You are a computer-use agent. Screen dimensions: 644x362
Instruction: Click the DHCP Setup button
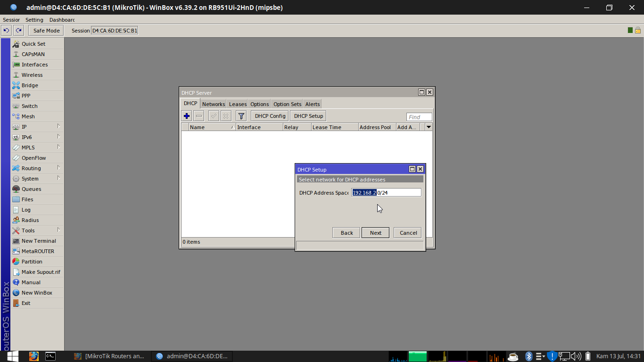[x=308, y=116]
